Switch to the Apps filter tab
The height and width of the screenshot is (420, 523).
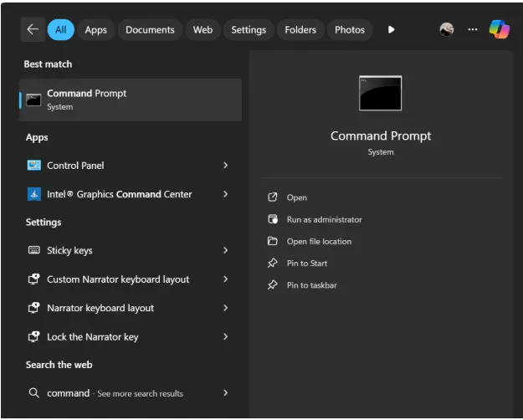coord(95,29)
